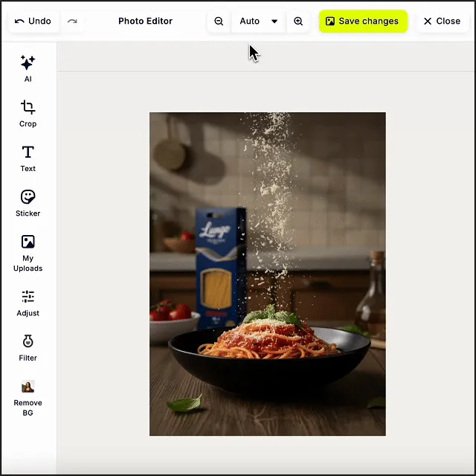This screenshot has height=476, width=476.
Task: Click the basil leaf on the table
Action: click(184, 405)
